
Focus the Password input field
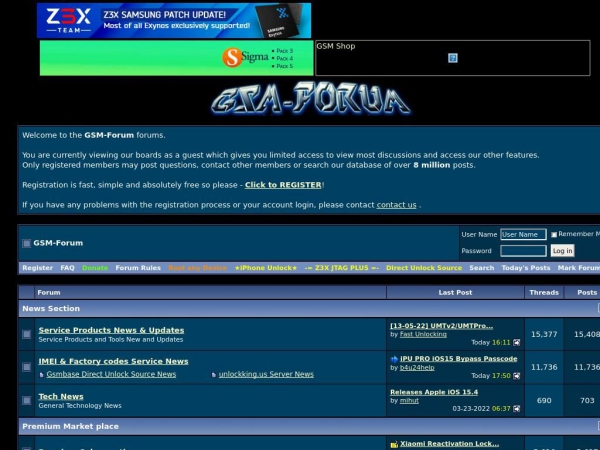[523, 251]
